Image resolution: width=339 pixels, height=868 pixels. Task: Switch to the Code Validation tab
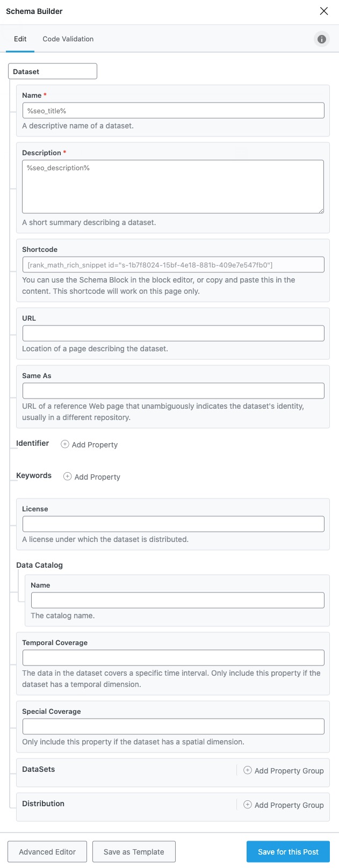68,39
